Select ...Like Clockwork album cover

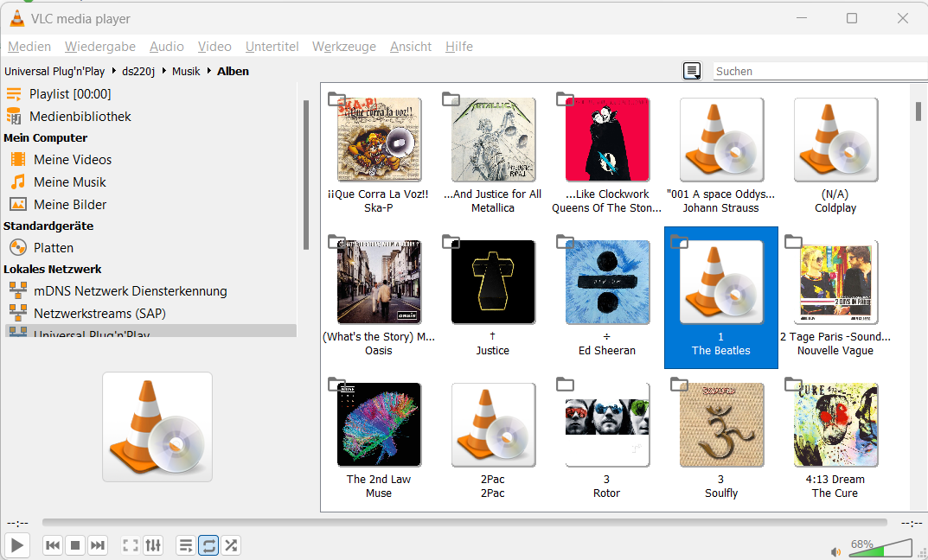pyautogui.click(x=607, y=139)
